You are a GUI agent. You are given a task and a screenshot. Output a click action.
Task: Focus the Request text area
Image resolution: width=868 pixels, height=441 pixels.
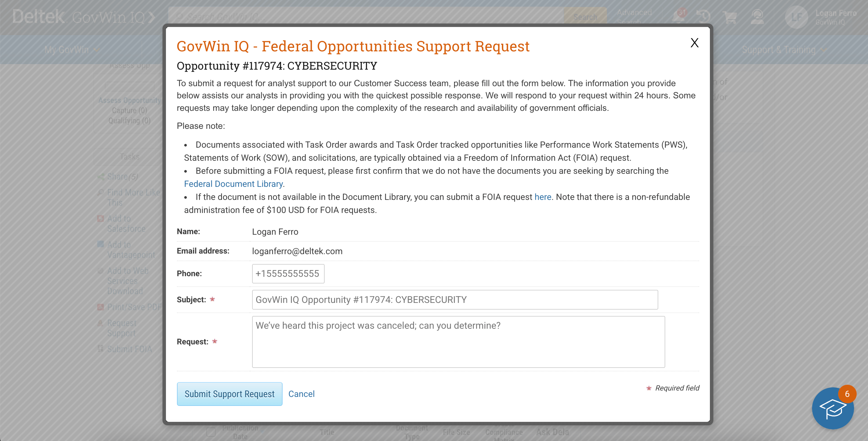pyautogui.click(x=458, y=341)
